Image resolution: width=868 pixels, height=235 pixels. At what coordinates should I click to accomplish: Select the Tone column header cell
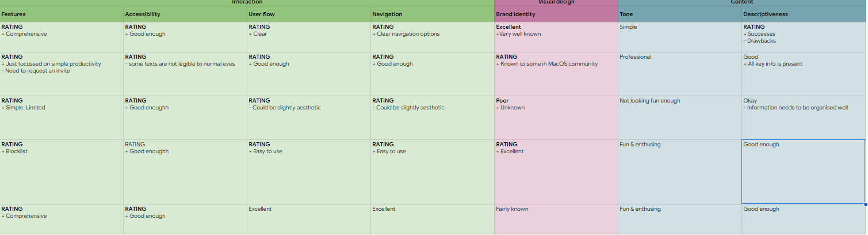[x=680, y=14]
